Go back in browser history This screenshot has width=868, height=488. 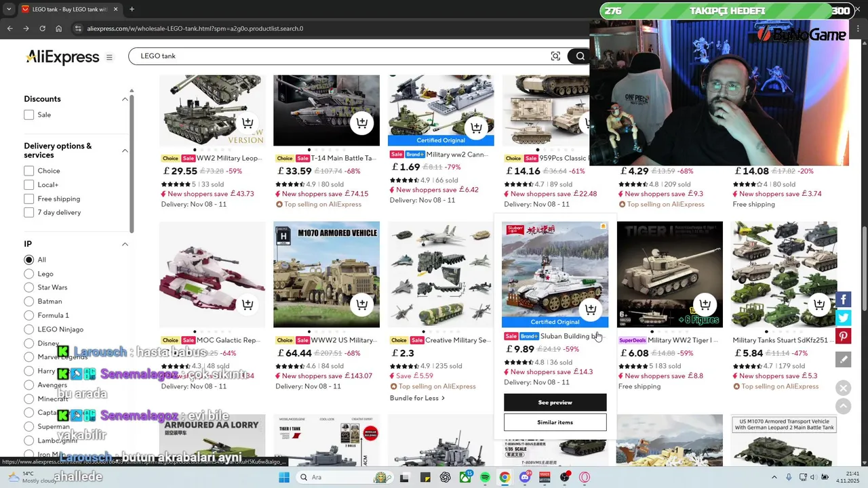[9, 28]
